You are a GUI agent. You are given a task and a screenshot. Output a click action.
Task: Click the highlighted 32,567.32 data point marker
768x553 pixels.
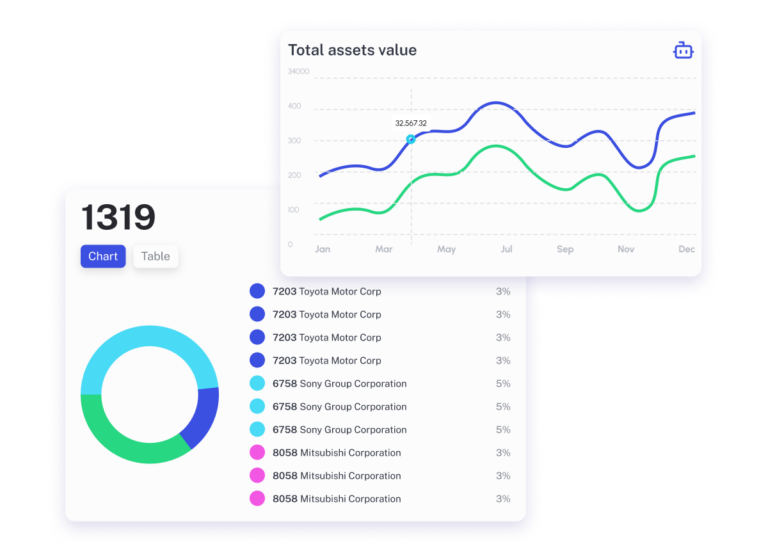(411, 139)
